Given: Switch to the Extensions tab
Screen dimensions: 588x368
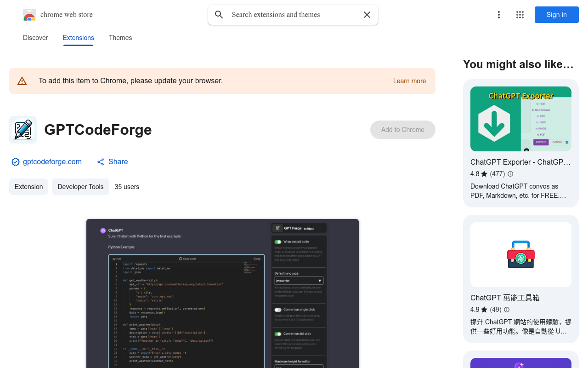Looking at the screenshot, I should tap(79, 38).
